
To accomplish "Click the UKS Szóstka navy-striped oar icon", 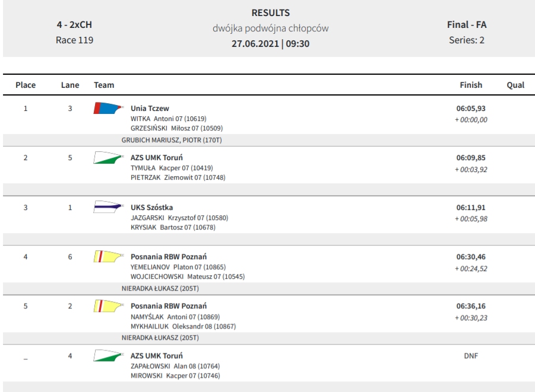I will point(109,207).
